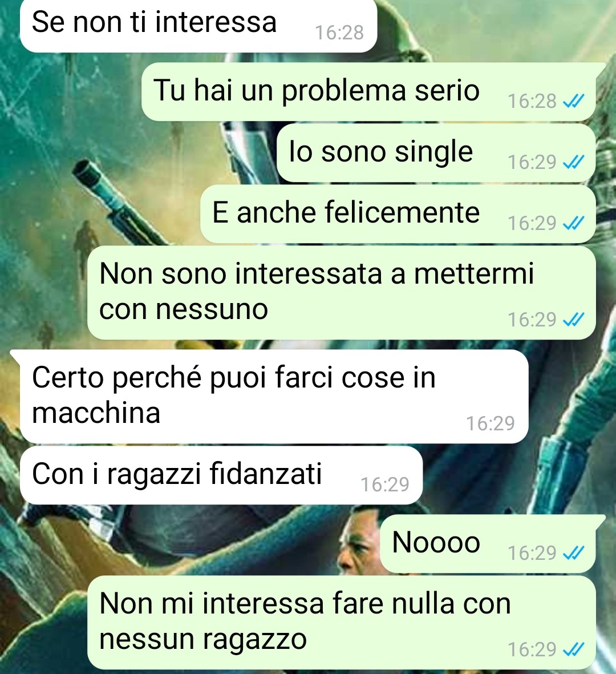
Task: Tap the 16:29 timestamp on "Con i ragazzi fidanzati"
Action: coord(385,485)
